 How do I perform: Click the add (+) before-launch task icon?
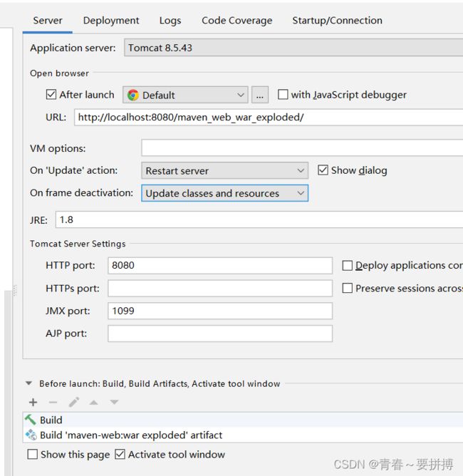pos(33,402)
